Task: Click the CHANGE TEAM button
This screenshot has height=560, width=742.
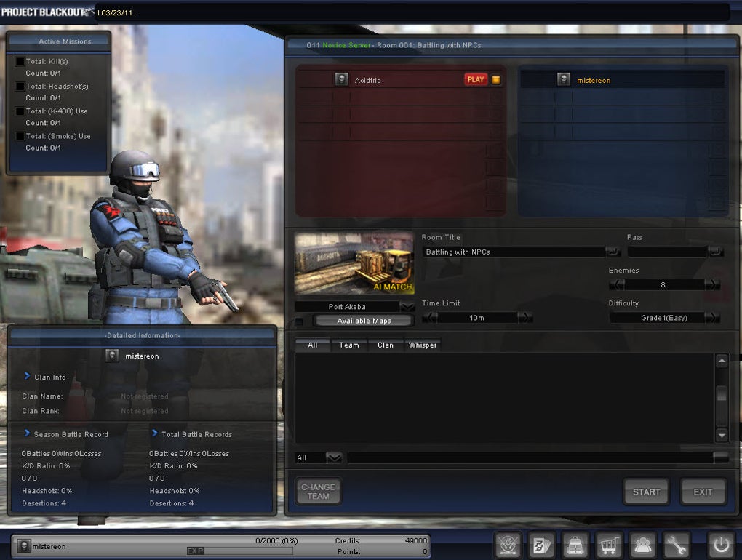Action: coord(318,492)
